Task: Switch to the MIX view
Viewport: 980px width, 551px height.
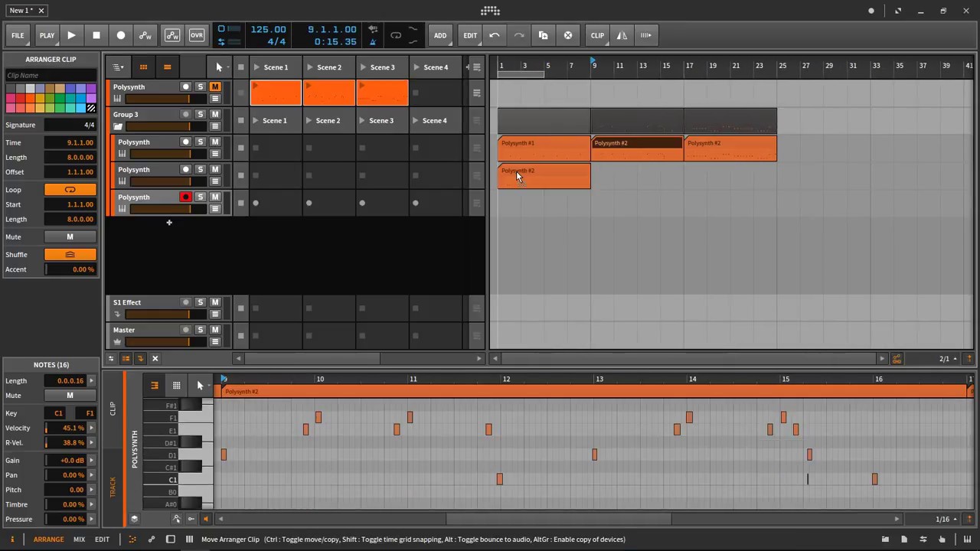Action: (79, 540)
